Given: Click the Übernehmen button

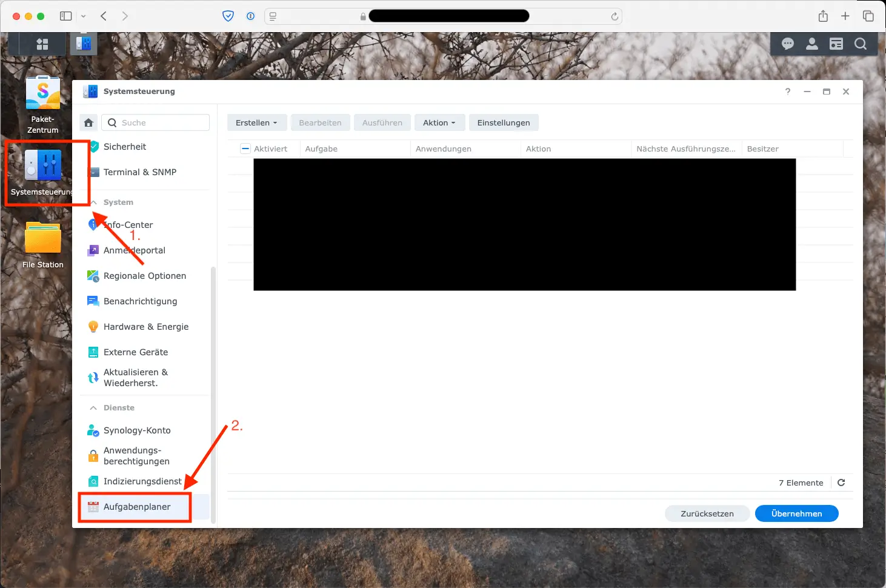Looking at the screenshot, I should (x=796, y=513).
